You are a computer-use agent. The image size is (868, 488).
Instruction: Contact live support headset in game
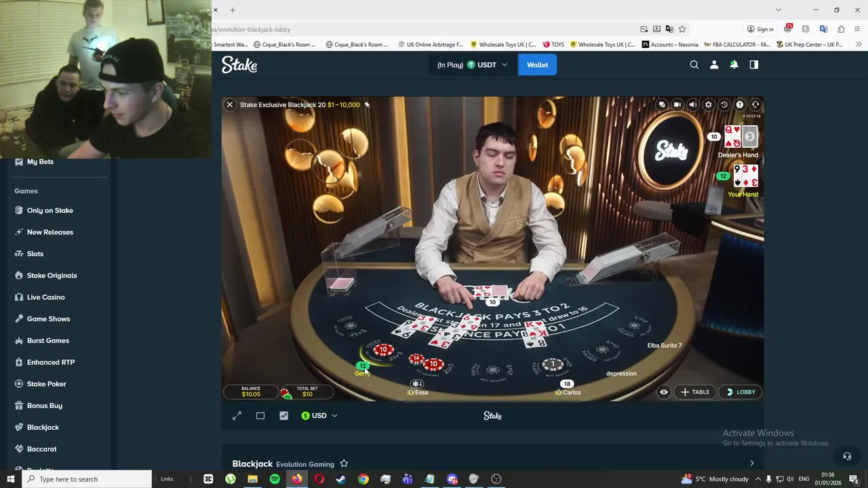(x=755, y=104)
